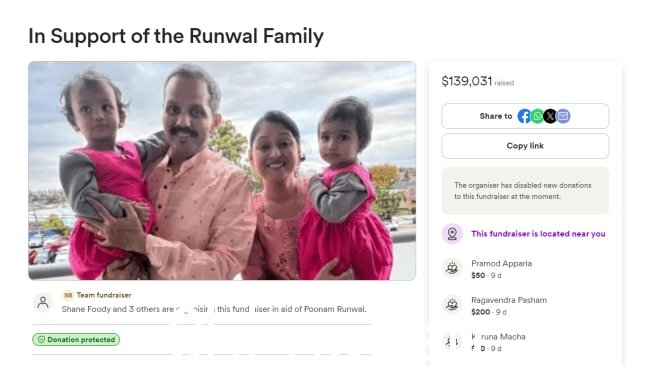Open the Runwal family photo

222,171
